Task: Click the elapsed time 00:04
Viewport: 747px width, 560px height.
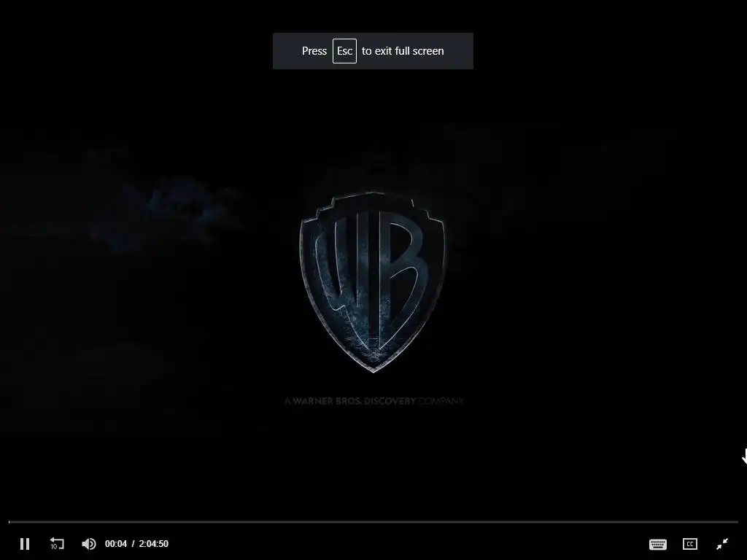Action: pos(116,544)
